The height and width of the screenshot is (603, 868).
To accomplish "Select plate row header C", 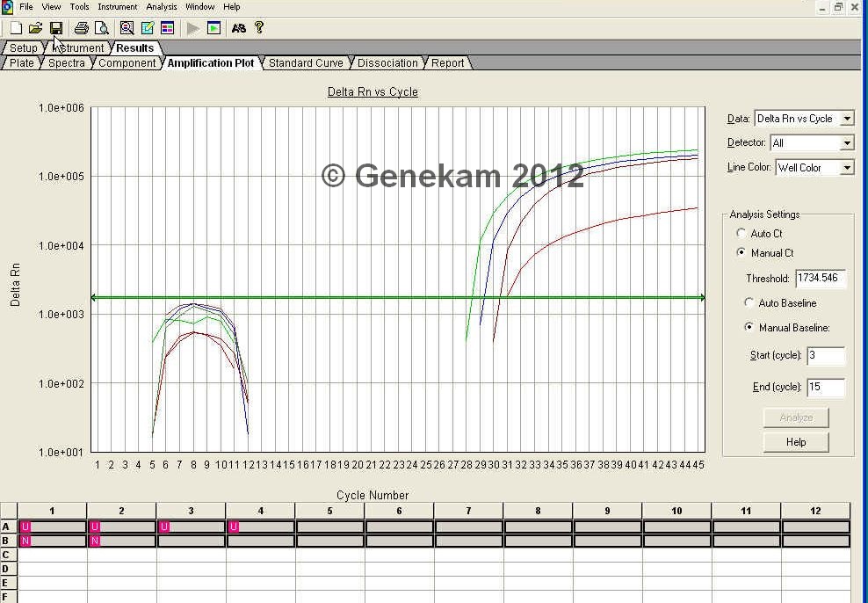I will click(7, 555).
